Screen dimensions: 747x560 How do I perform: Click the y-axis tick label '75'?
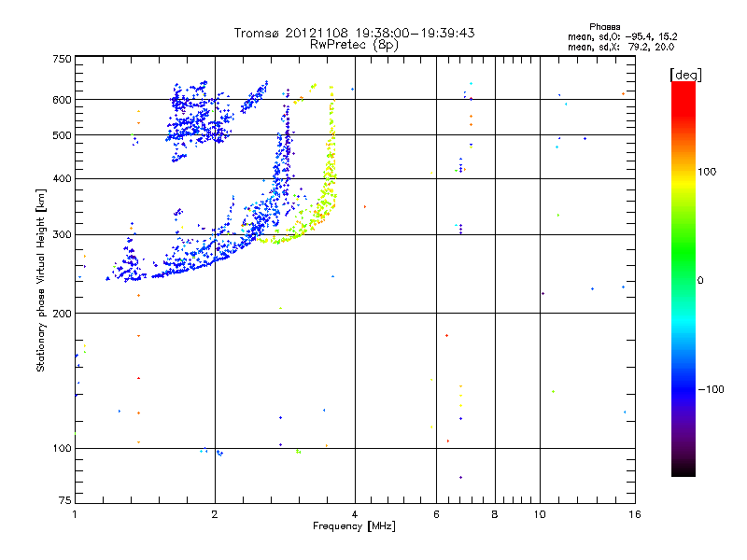(65, 500)
